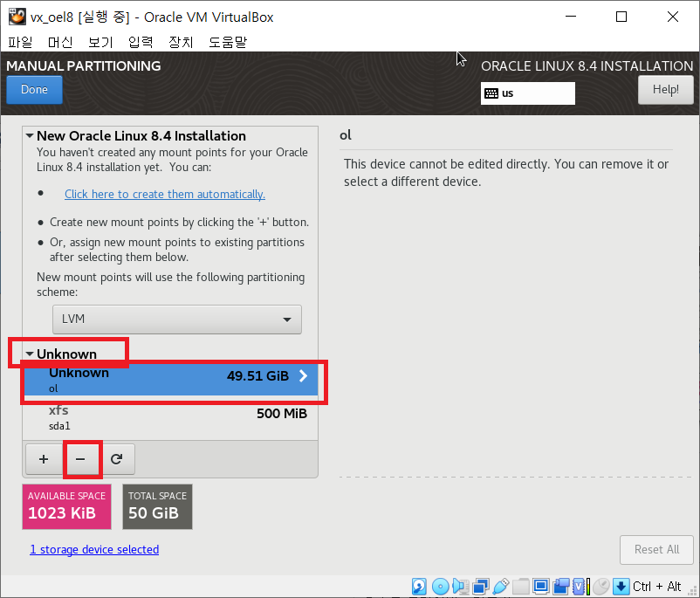Screen dimensions: 700x598
Task: Minimize the VirtualBox window
Action: click(x=570, y=17)
